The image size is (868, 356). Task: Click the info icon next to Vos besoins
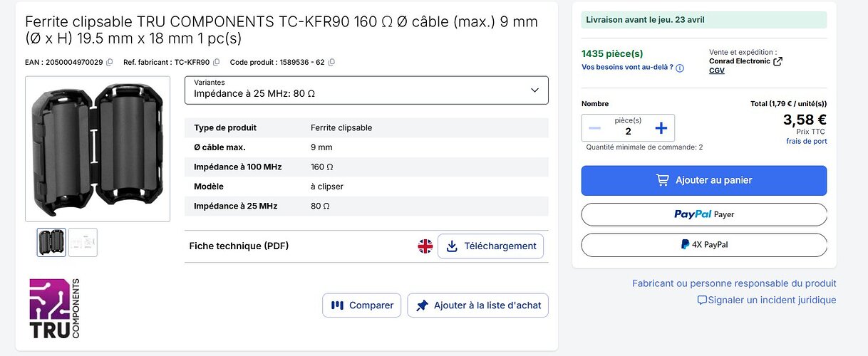[x=680, y=68]
